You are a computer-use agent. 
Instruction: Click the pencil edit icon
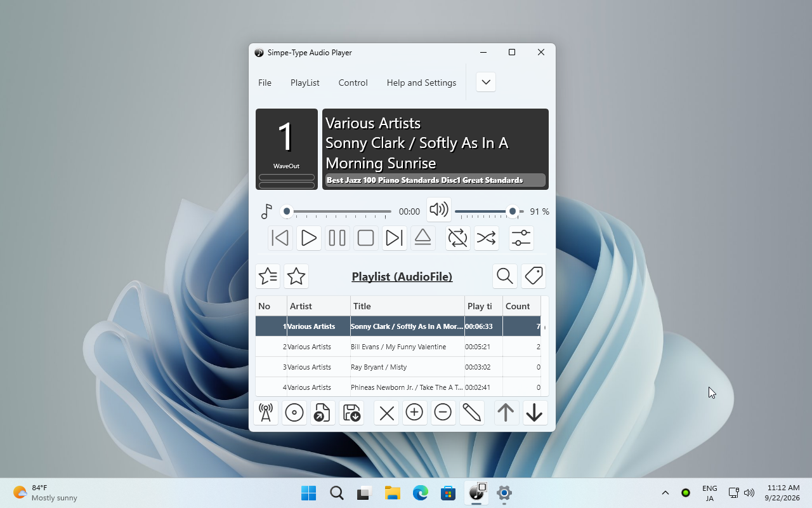[x=472, y=413]
